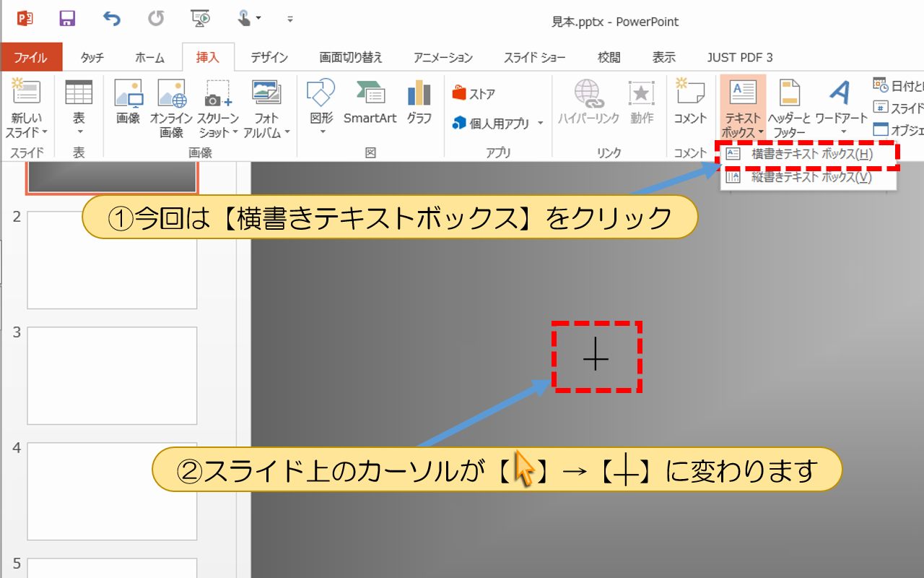924x578 pixels.
Task: Select slide 1 thumbnail
Action: click(112, 177)
